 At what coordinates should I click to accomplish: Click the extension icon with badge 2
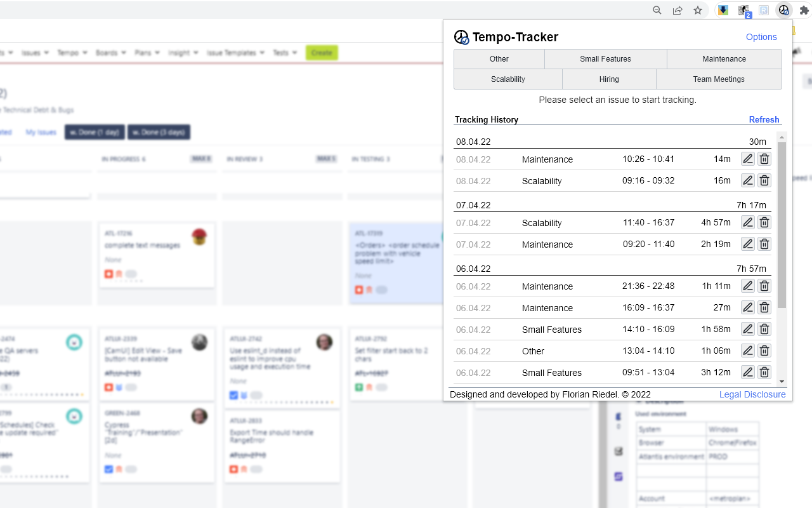coord(743,10)
